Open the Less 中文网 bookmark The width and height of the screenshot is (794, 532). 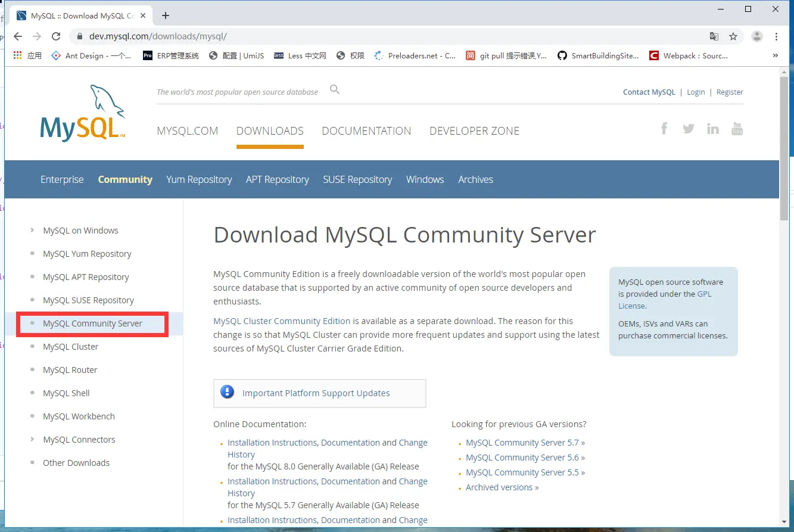(x=300, y=55)
